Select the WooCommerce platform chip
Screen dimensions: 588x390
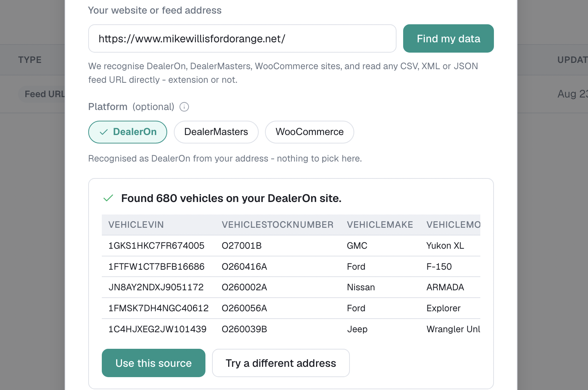tap(309, 132)
